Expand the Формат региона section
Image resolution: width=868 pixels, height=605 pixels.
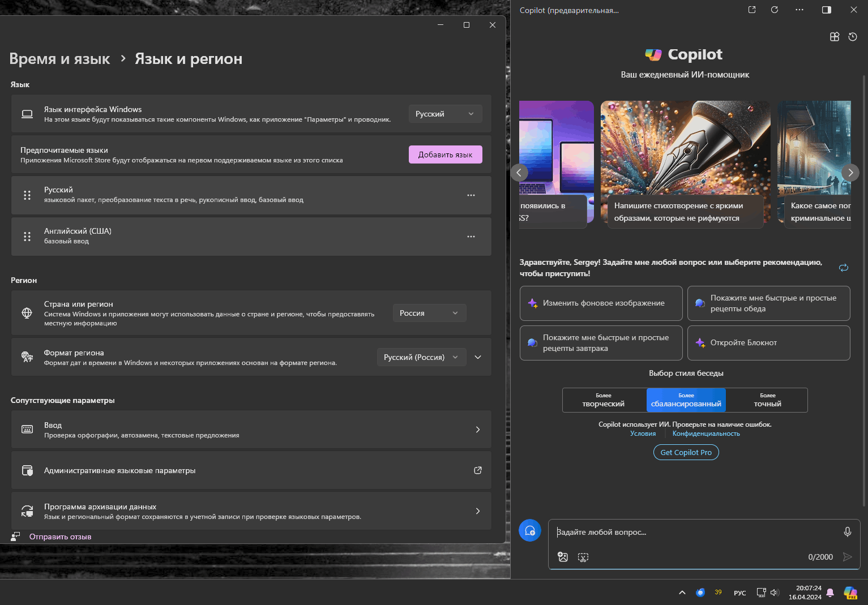[x=478, y=357]
